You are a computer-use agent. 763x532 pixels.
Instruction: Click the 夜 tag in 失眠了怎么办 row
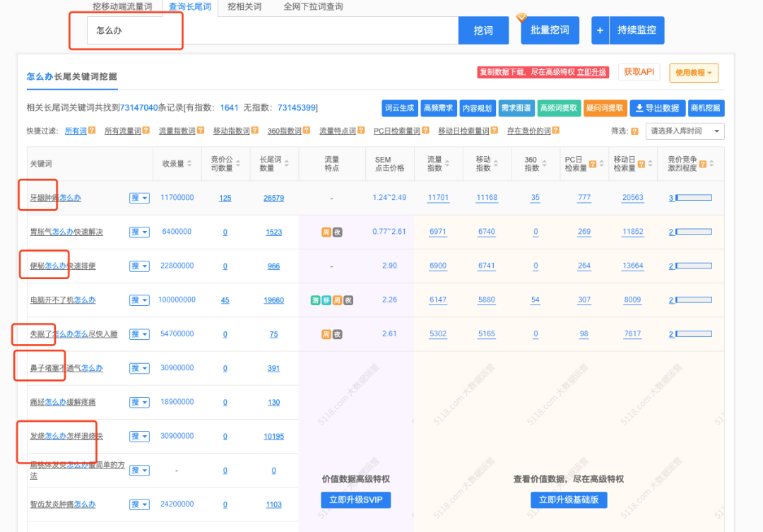pyautogui.click(x=337, y=334)
